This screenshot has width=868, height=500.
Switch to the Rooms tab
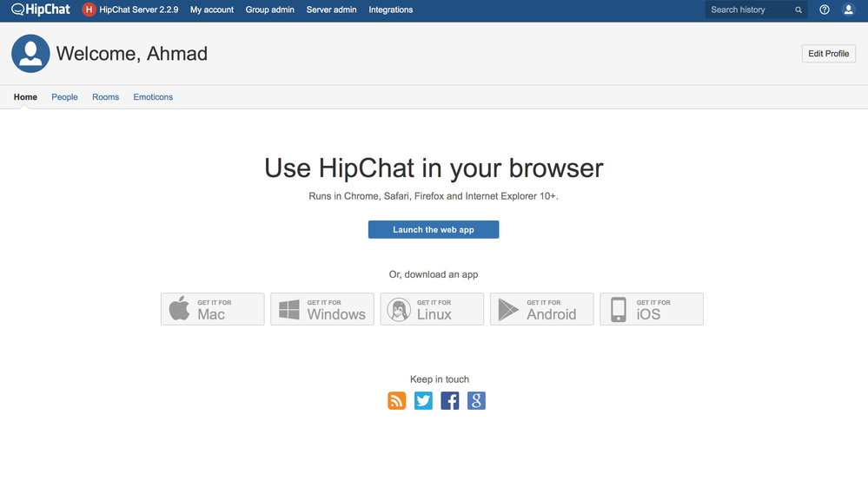pyautogui.click(x=106, y=97)
